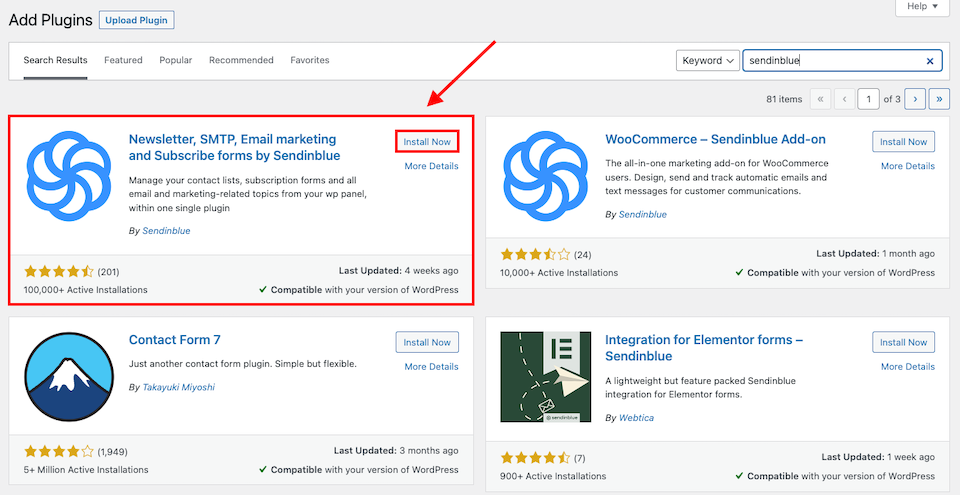Click the WooCommerce Sendinblue Add-on logo

(546, 176)
